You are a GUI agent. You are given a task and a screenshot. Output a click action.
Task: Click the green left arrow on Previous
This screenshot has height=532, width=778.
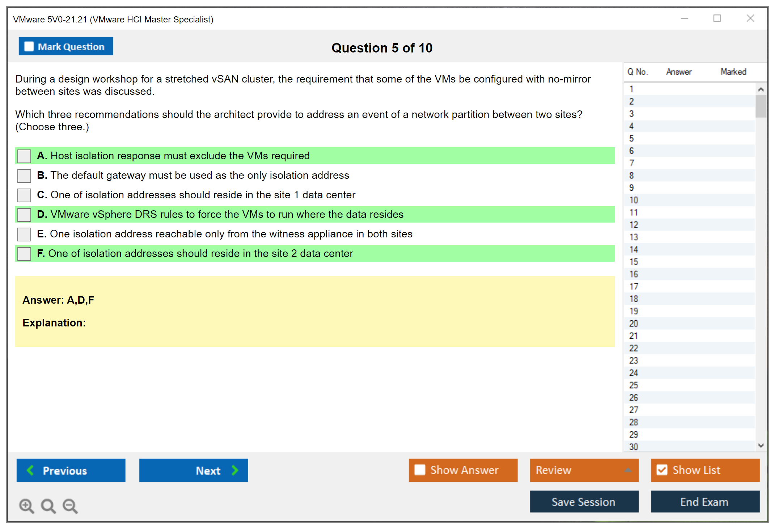[x=30, y=470]
